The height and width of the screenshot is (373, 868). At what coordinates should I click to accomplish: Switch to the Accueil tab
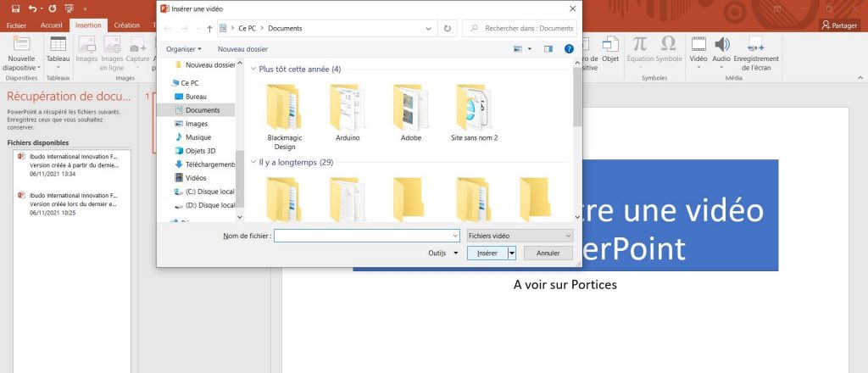[x=52, y=25]
